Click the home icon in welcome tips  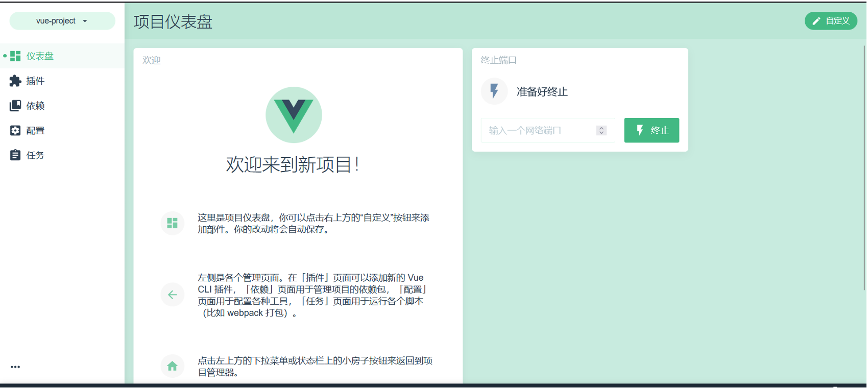pos(173,366)
